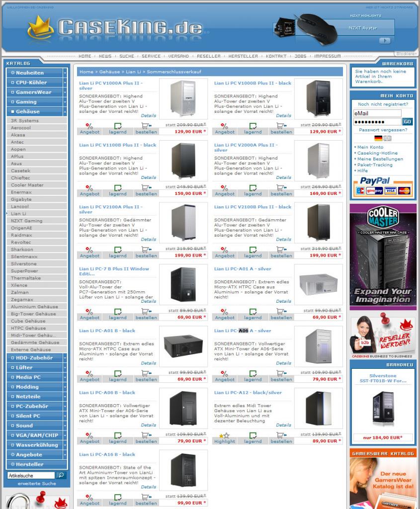Click the percent icon for PC V1000A silver
420x509 pixels.
click(89, 126)
